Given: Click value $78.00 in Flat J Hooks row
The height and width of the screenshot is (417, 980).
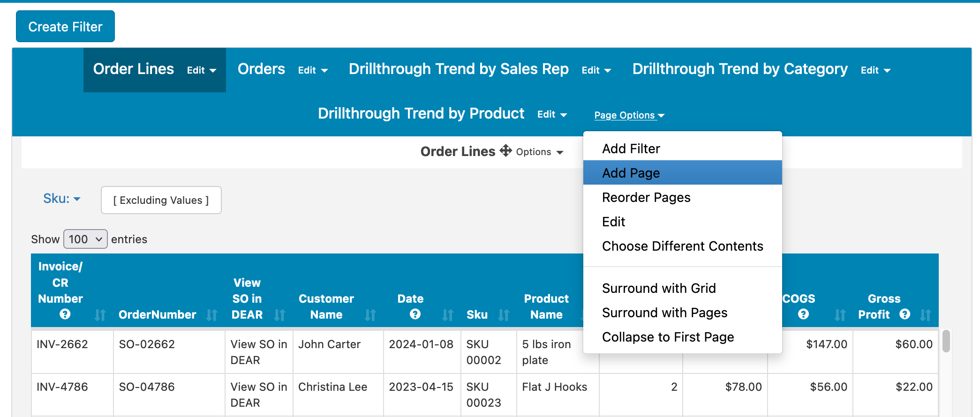Looking at the screenshot, I should 743,387.
